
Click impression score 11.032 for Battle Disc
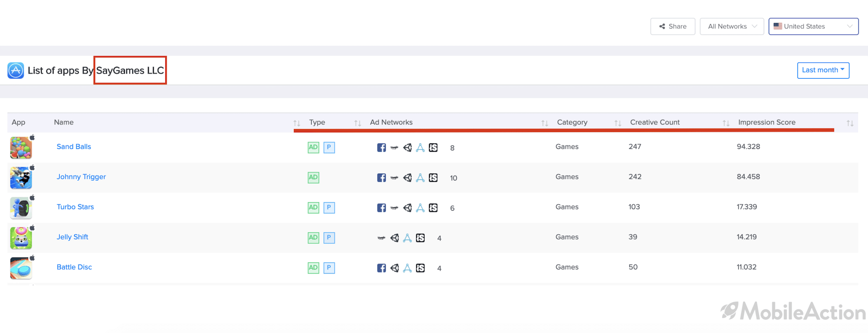(746, 267)
